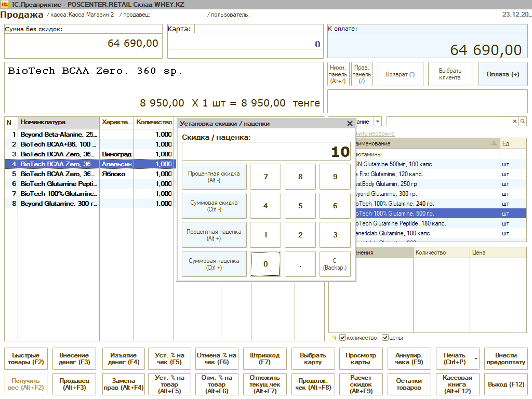Uncheck the количество checkbox
The height and width of the screenshot is (399, 532).
(342, 338)
